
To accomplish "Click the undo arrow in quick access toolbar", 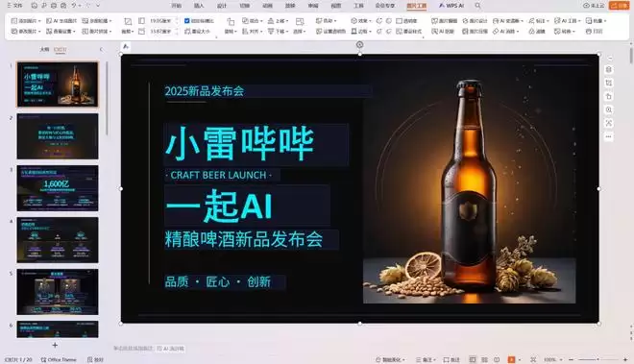I will click(74, 6).
